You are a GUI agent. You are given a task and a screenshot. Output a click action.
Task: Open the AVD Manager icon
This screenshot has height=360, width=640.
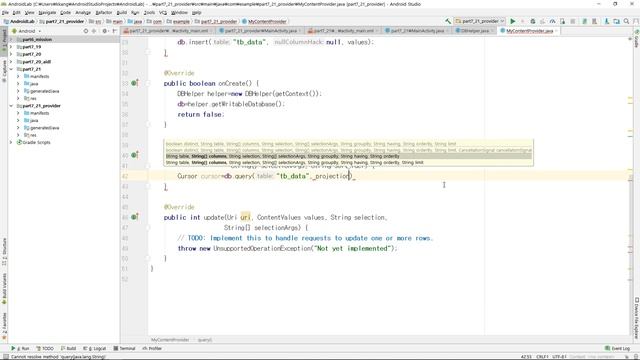click(584, 21)
